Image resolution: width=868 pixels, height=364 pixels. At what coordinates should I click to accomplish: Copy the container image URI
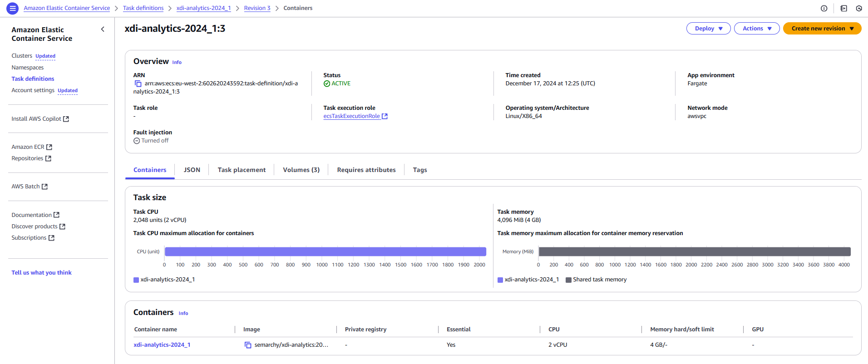tap(248, 345)
